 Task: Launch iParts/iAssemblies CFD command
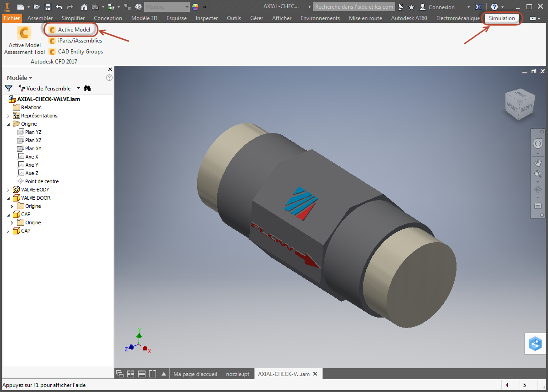pyautogui.click(x=75, y=41)
